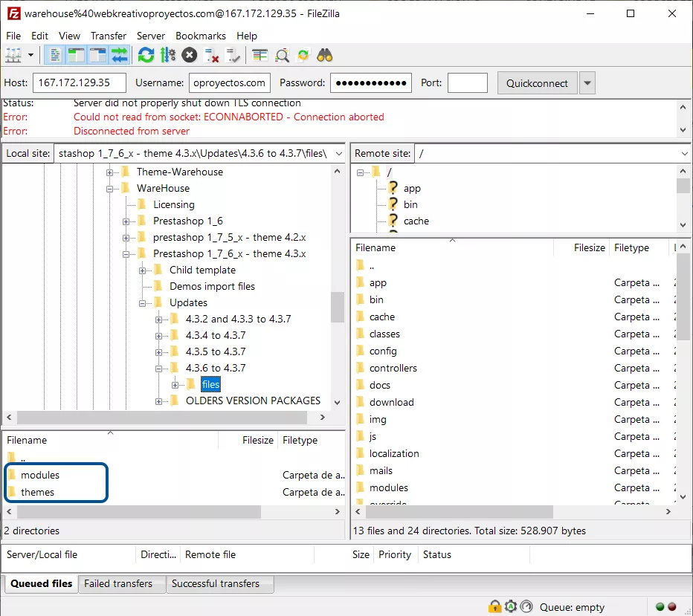The image size is (693, 616).
Task: Open the Site Manager icon
Action: [x=13, y=55]
